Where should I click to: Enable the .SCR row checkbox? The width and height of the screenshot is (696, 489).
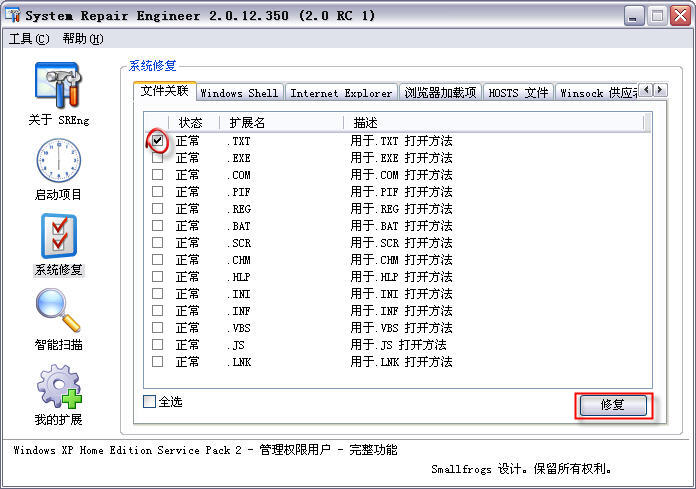pos(157,242)
